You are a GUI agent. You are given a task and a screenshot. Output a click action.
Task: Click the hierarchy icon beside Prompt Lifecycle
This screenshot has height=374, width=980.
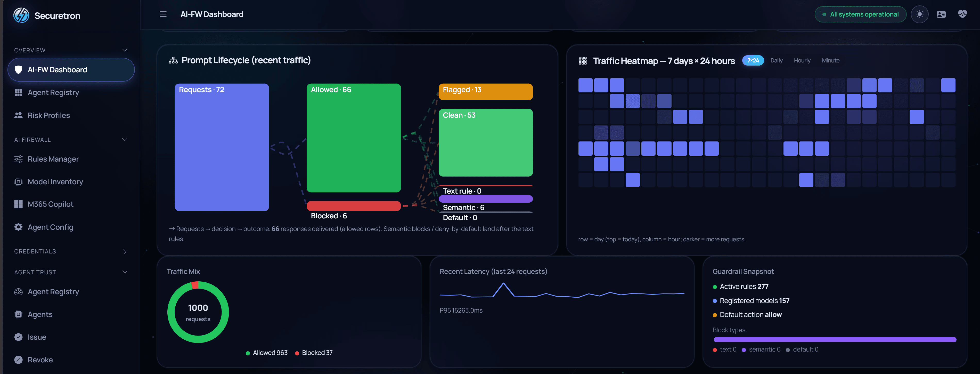click(x=173, y=60)
